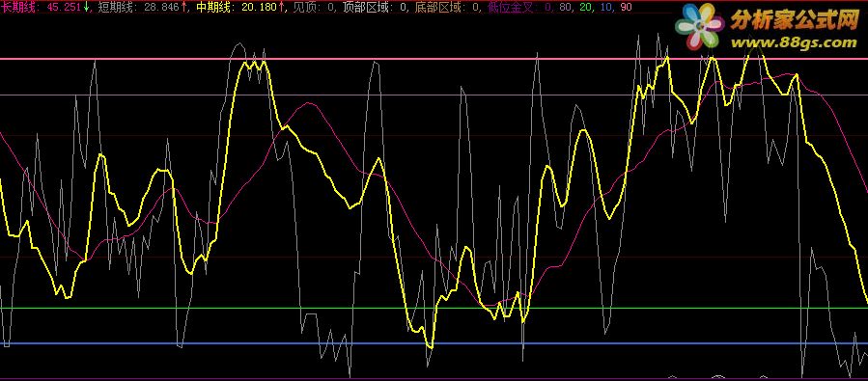868x381 pixels.
Task: Select the green horizontal reference line
Action: pyautogui.click(x=434, y=308)
